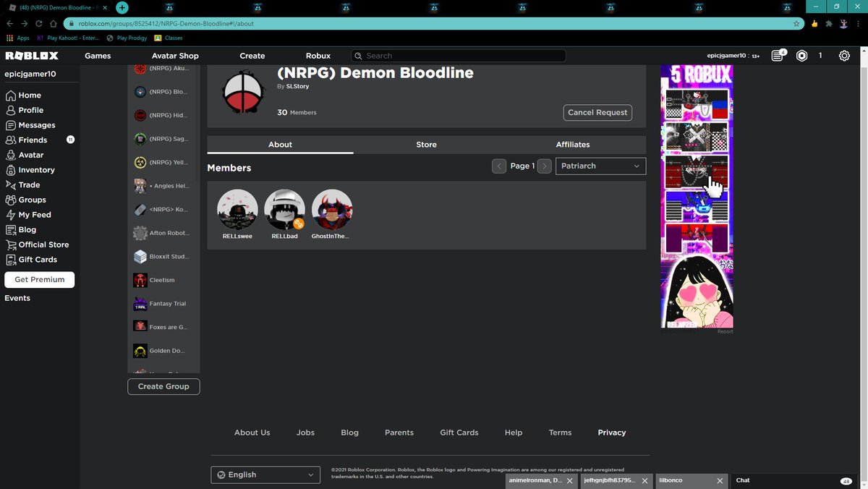Viewport: 868px width, 489px height.
Task: Open the About Us footer link
Action: tap(252, 433)
